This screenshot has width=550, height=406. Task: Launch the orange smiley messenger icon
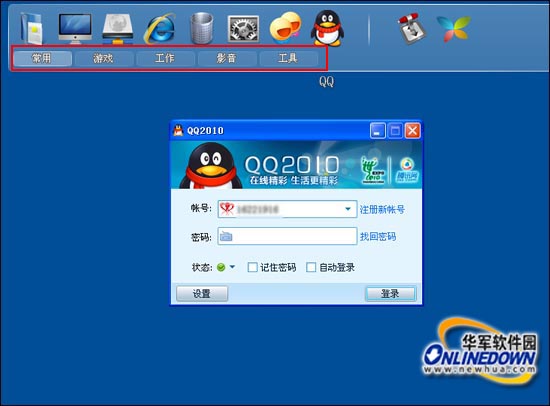coord(285,27)
